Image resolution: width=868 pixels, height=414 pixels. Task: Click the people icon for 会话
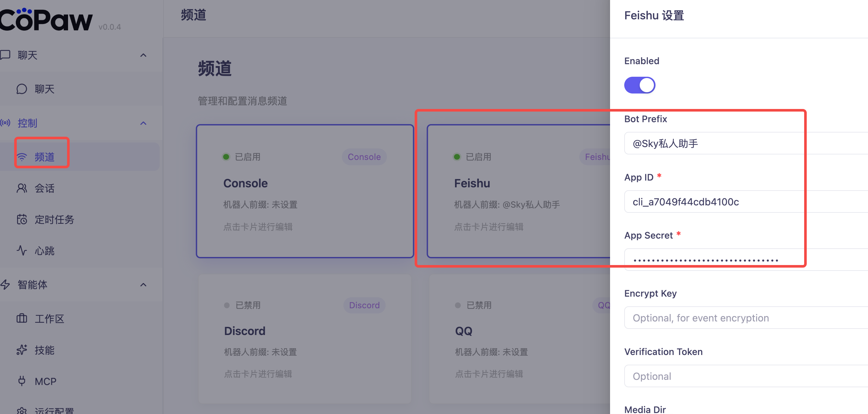(22, 188)
